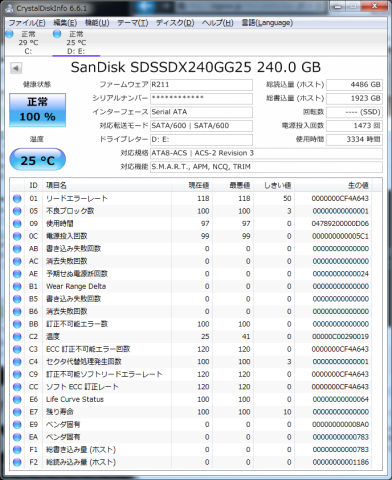Click raw value 00000C00290019 in temperature row
This screenshot has height=480, width=392.
pos(340,337)
